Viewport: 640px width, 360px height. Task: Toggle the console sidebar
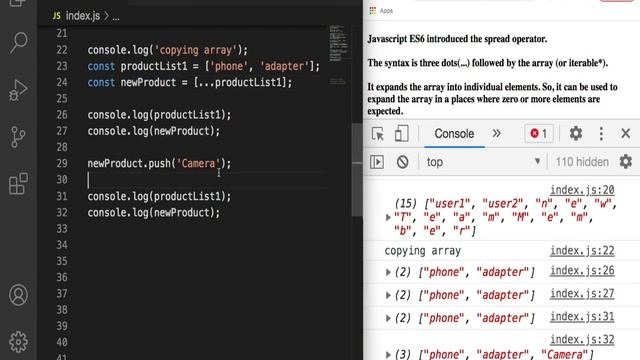point(377,162)
